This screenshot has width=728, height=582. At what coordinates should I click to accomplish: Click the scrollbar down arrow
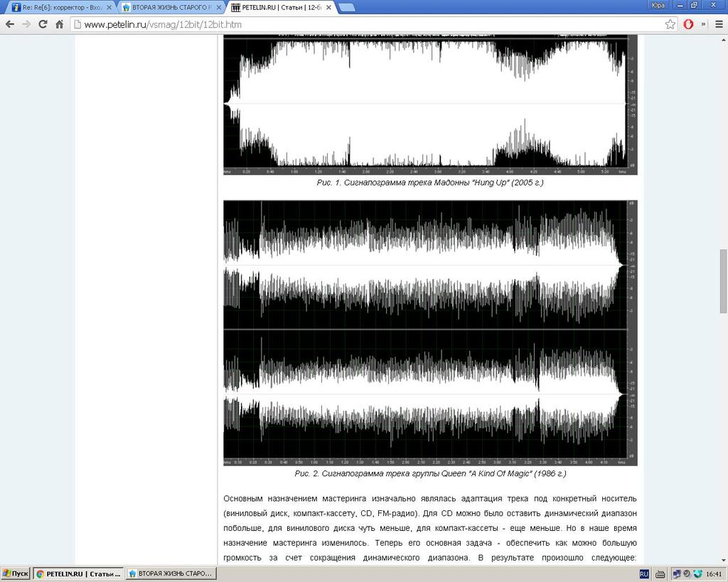(x=723, y=561)
